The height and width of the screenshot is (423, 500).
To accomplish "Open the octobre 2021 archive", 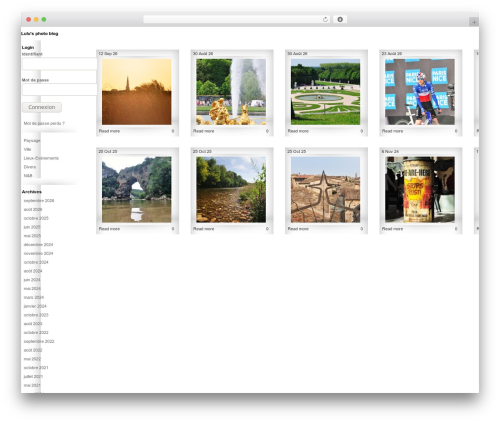I will tap(36, 367).
